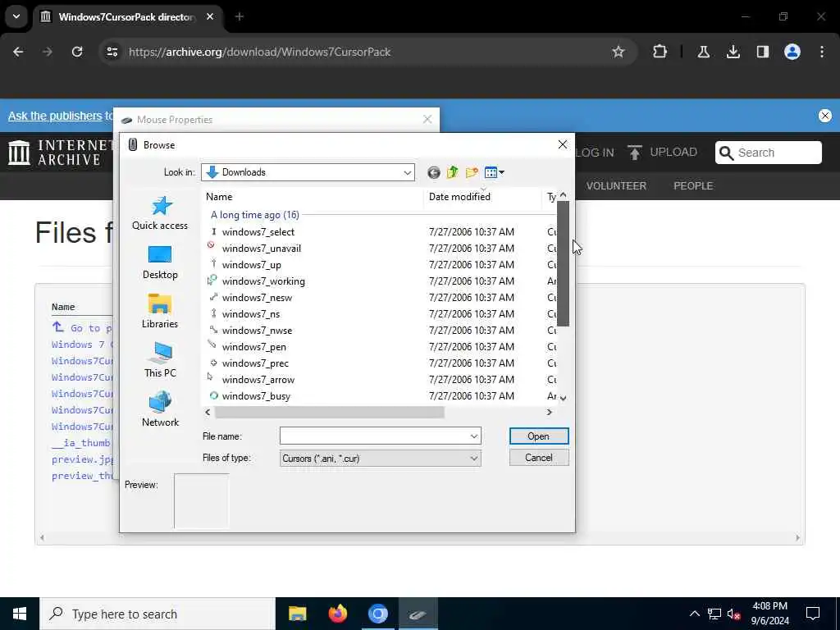Click the archive.org address bar URL
This screenshot has width=840, height=630.
[x=259, y=52]
